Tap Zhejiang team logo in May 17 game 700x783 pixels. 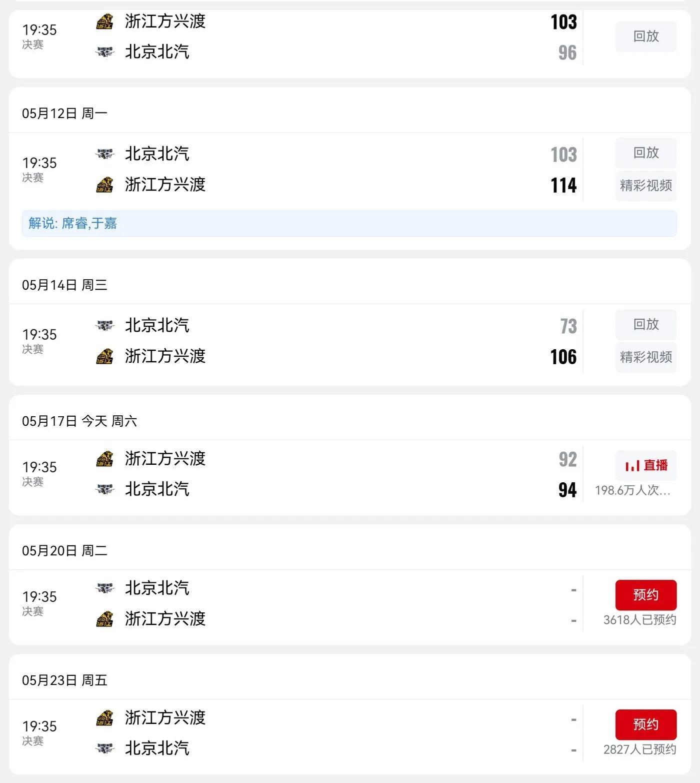[x=104, y=459]
